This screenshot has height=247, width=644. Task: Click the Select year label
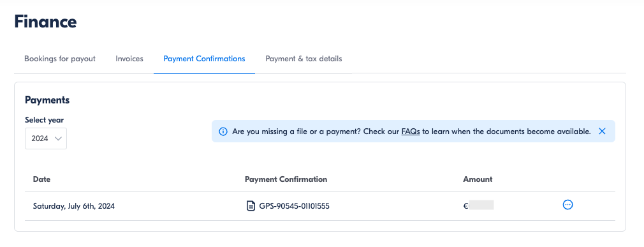[x=45, y=120]
